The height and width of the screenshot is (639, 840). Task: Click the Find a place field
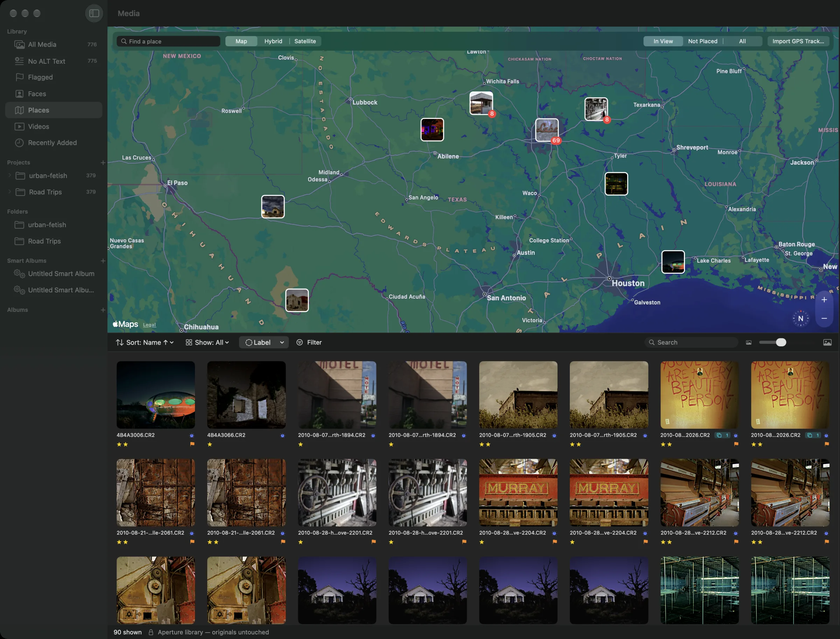click(169, 41)
